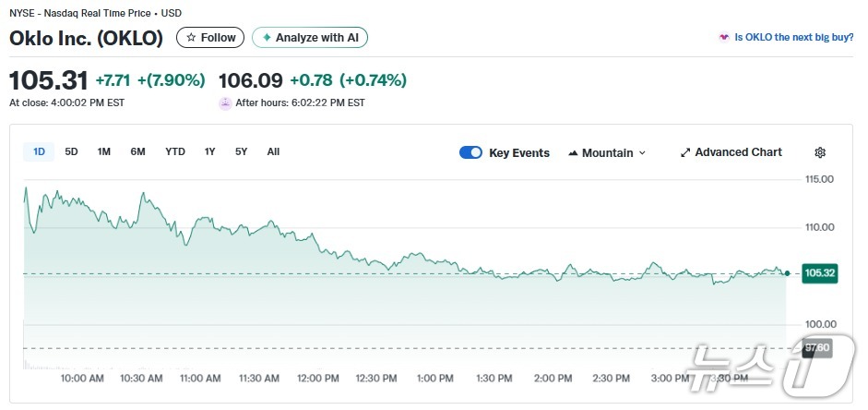868x410 pixels.
Task: Select the 1D time range tab
Action: 39,151
